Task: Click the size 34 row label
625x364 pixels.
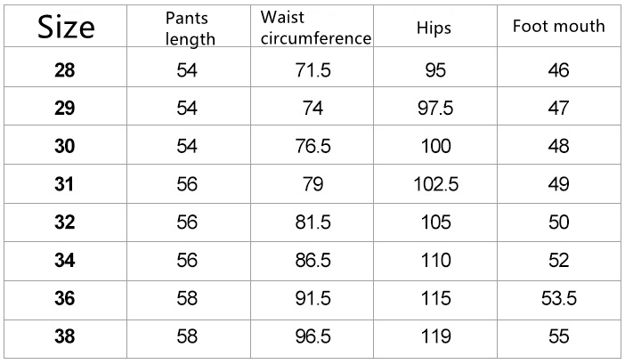Action: click(x=65, y=260)
